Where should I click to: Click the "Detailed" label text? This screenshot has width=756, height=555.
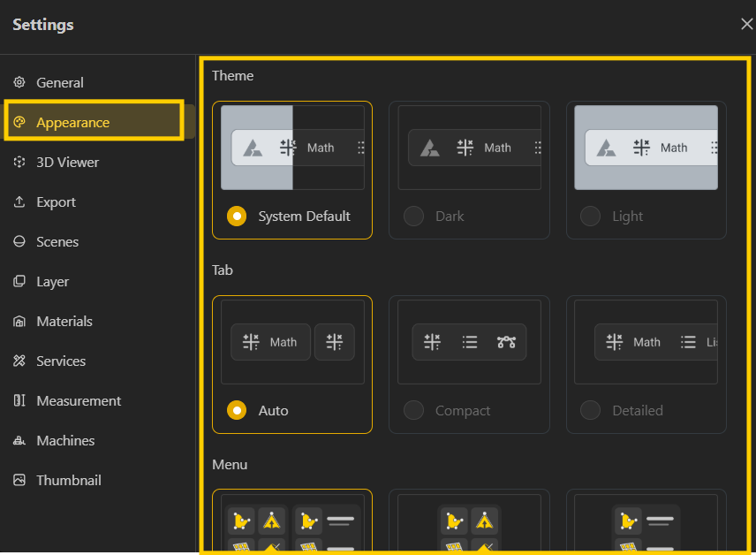pyautogui.click(x=638, y=411)
